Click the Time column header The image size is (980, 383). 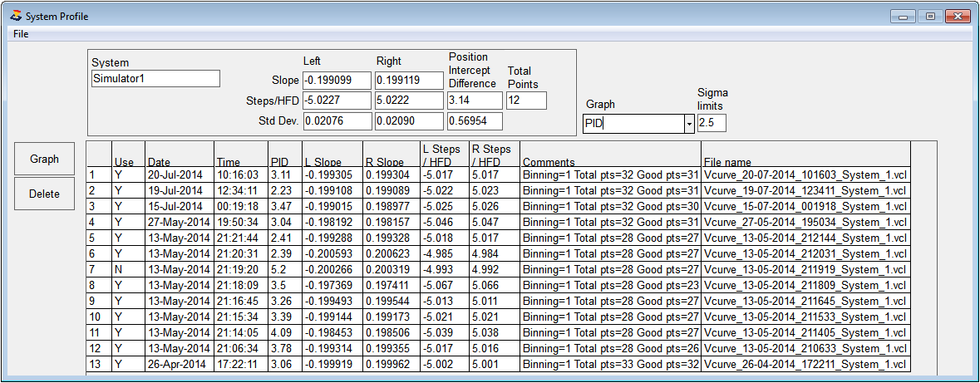(241, 155)
